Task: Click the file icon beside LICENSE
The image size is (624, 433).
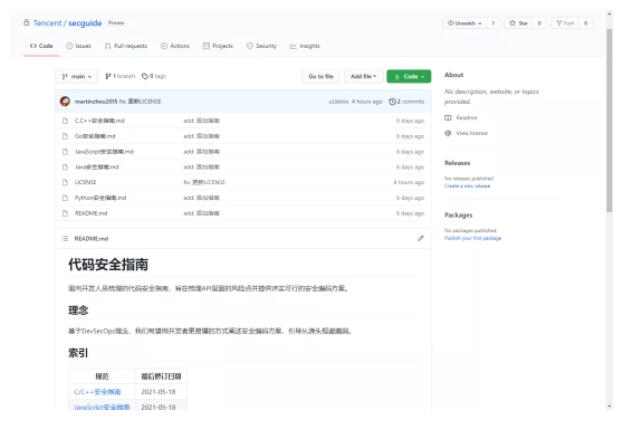Action: point(65,182)
